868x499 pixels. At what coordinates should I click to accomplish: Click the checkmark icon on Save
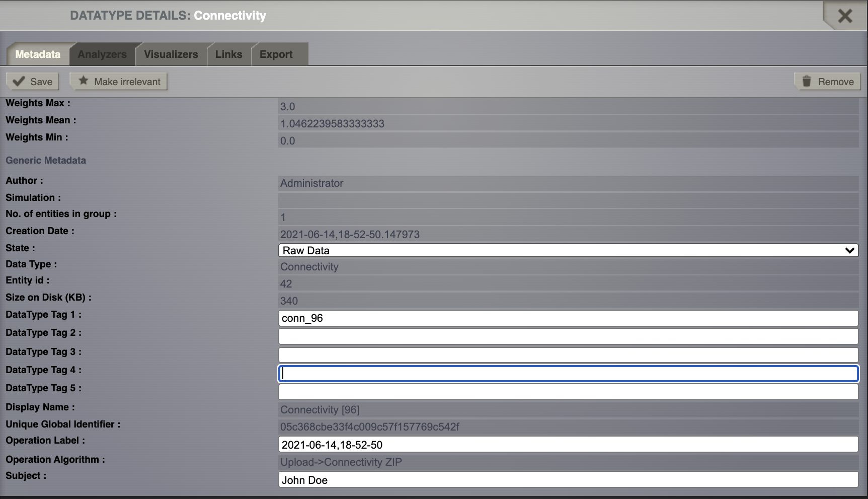coord(19,82)
